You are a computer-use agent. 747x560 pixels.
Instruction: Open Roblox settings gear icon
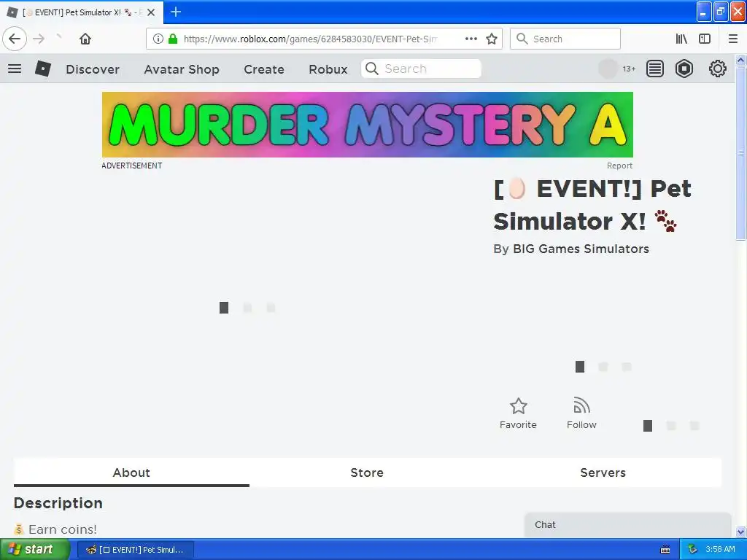pos(718,69)
